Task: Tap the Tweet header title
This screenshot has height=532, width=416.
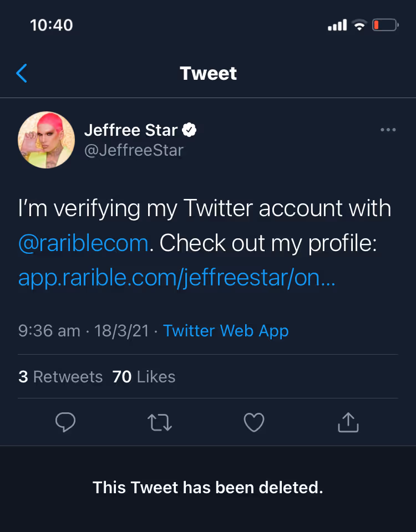Action: 208,73
